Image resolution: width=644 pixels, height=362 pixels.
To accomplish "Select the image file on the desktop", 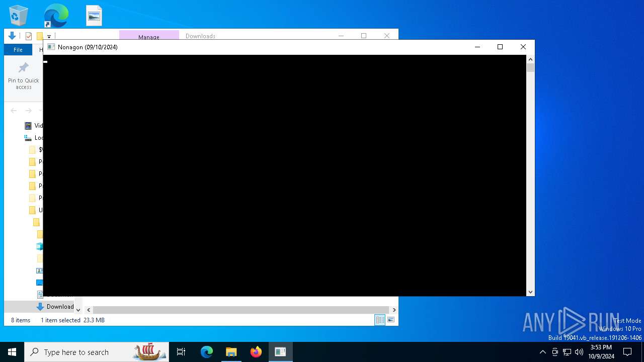I will (94, 16).
